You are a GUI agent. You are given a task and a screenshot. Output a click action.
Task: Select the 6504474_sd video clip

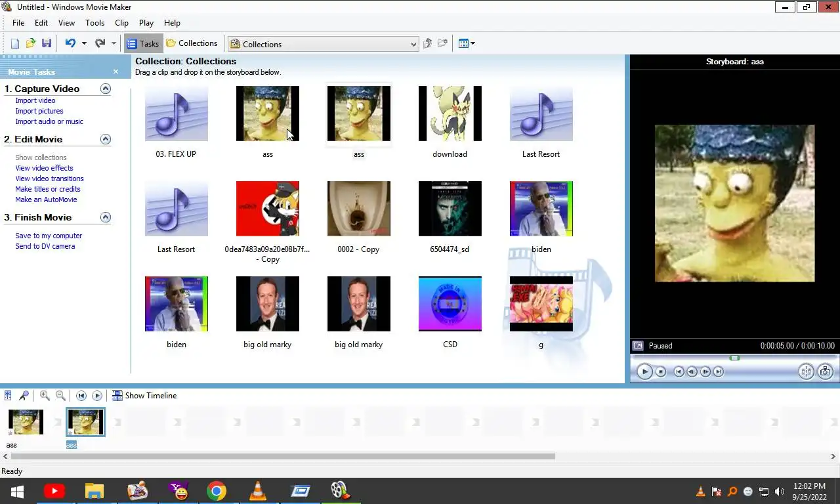tap(450, 209)
